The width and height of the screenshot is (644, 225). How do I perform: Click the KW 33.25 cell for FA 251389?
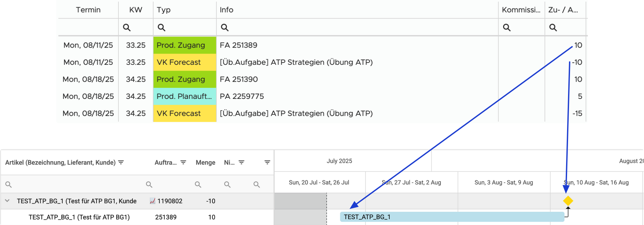click(136, 45)
